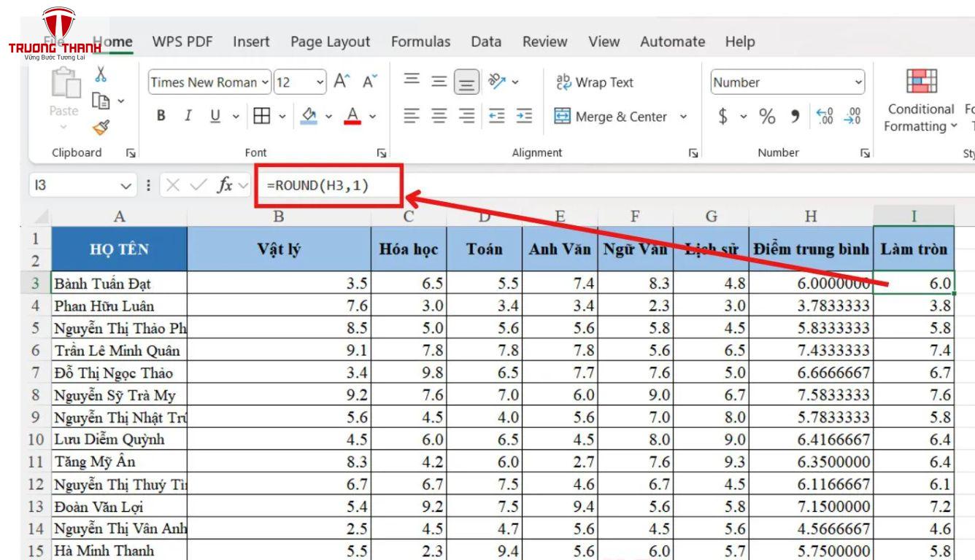Screen dimensions: 975x560
Task: Select column H header
Action: (811, 216)
